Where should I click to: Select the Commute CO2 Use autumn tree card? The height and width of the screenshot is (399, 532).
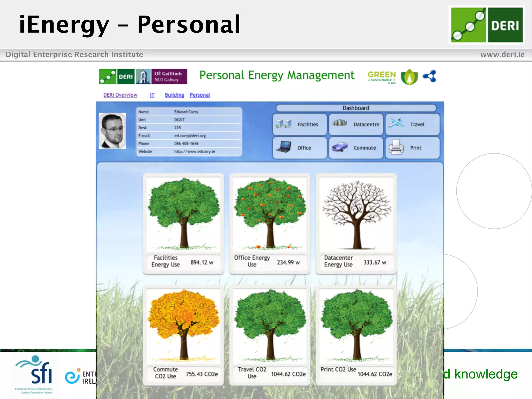point(183,335)
